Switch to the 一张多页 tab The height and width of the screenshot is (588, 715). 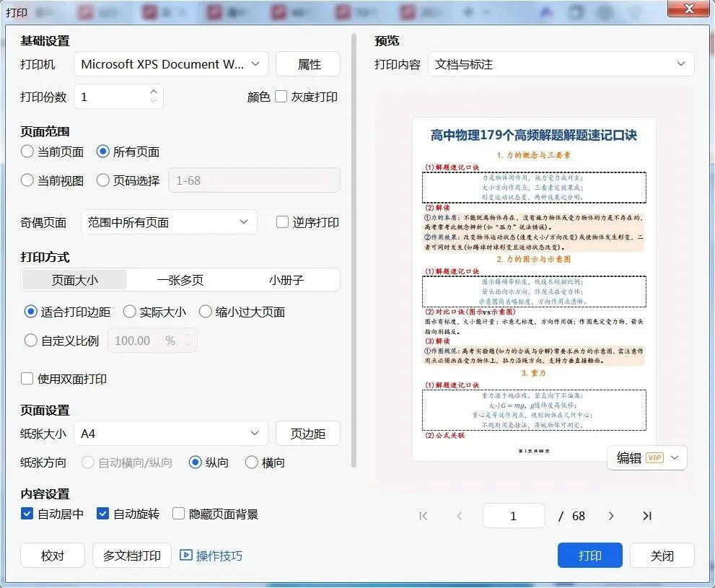pyautogui.click(x=180, y=280)
